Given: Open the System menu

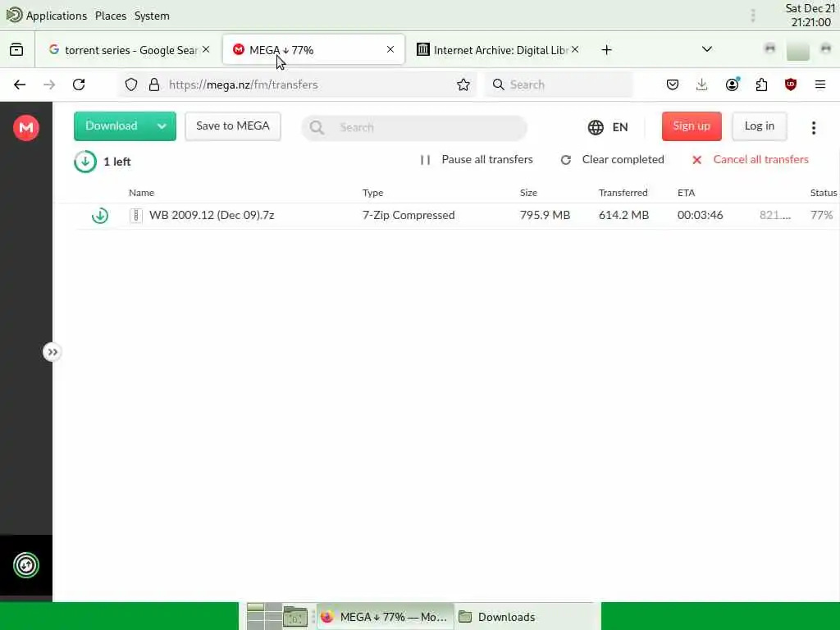Looking at the screenshot, I should 152,16.
